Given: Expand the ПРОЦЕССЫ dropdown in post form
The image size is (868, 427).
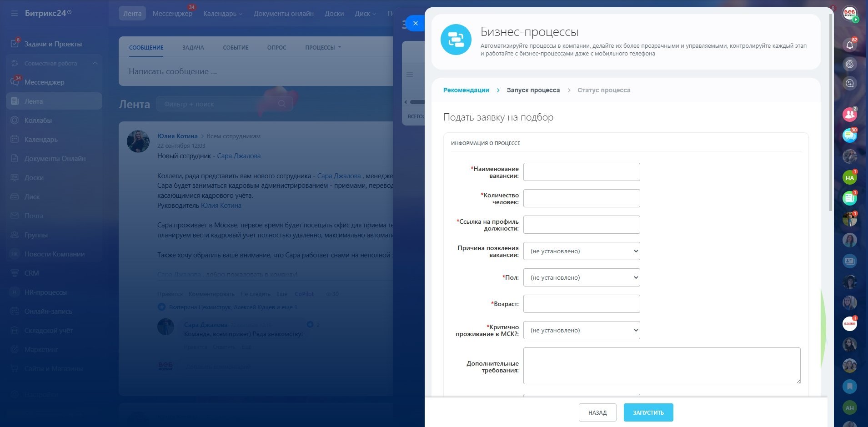Looking at the screenshot, I should click(x=323, y=47).
